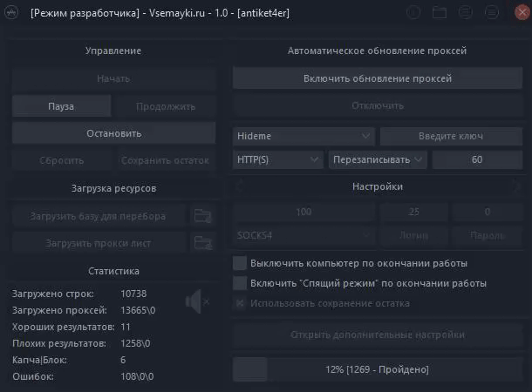Click the Капча|Блок value 6
The width and height of the screenshot is (532, 392).
coord(123,360)
